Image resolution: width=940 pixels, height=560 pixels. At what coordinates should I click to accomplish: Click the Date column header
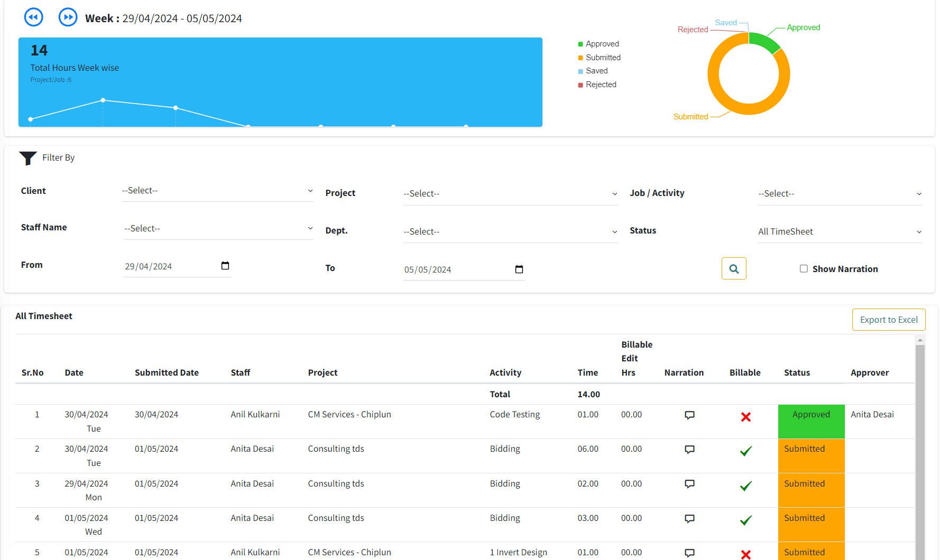74,372
